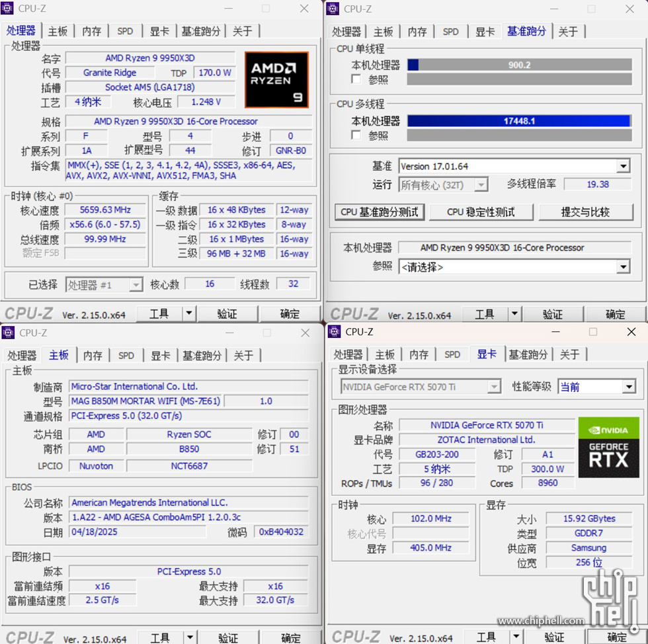Click the 三级 cache value 96 MB + 32 MB

tap(237, 253)
